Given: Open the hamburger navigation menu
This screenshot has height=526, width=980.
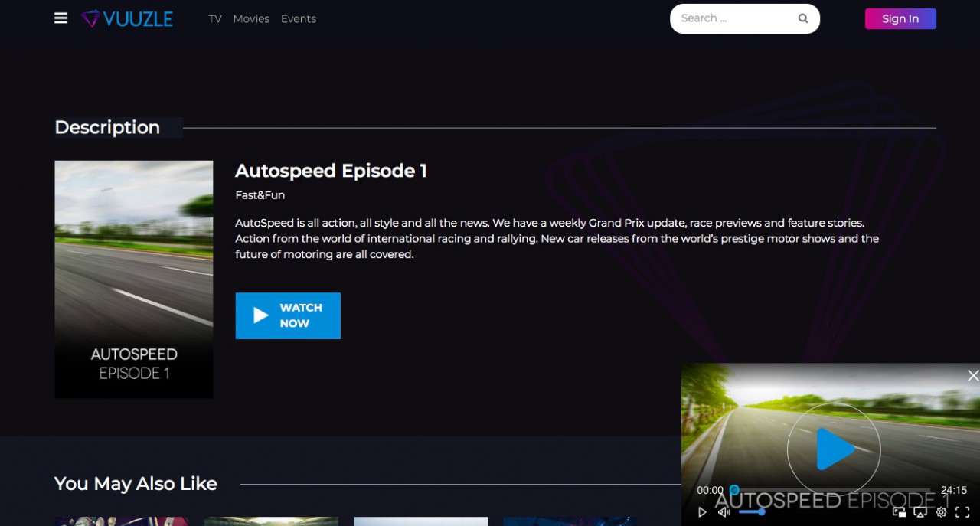Looking at the screenshot, I should point(60,18).
